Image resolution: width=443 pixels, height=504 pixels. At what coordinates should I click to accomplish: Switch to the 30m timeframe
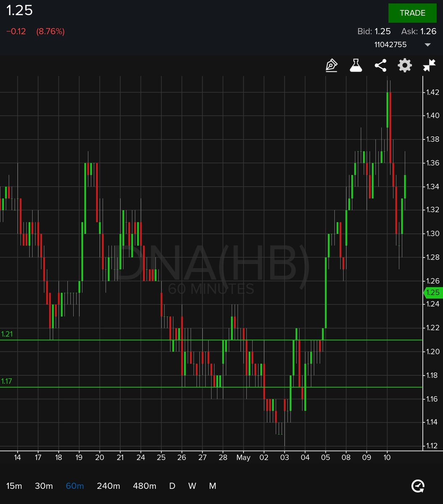[44, 486]
